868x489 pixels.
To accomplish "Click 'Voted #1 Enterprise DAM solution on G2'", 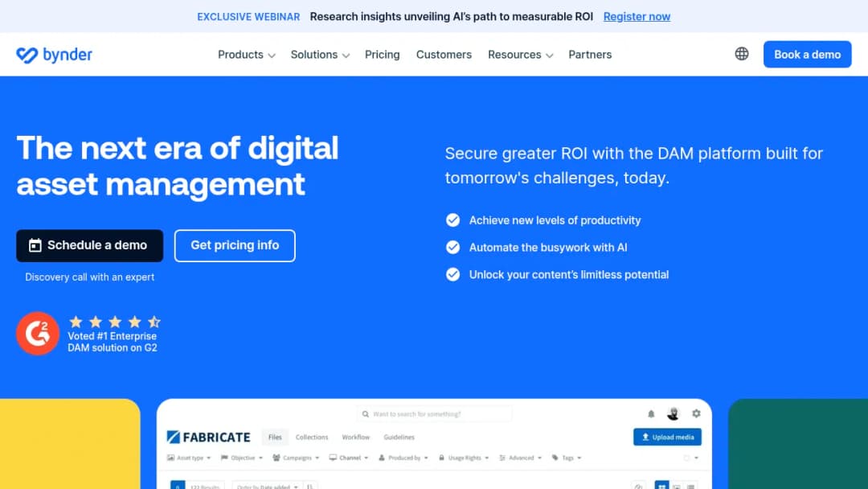I will (113, 342).
